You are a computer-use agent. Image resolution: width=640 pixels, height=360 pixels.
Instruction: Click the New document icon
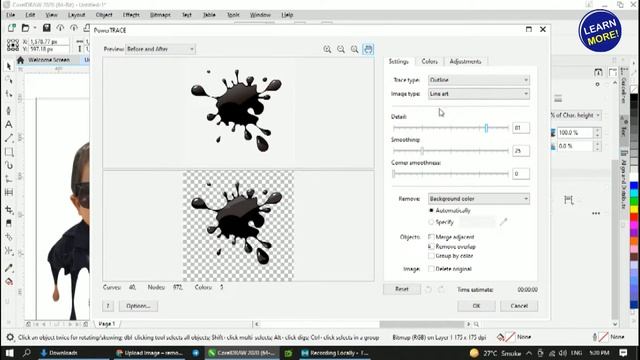click(12, 28)
